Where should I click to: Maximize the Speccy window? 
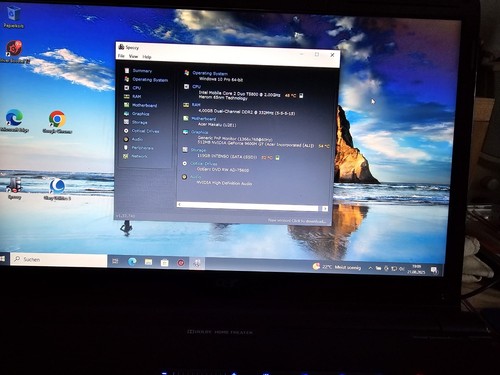coord(317,54)
